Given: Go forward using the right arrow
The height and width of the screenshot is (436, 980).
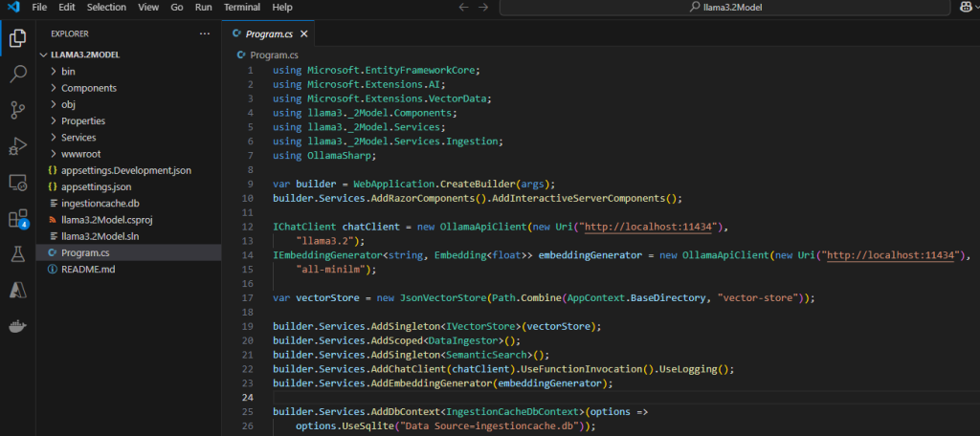Looking at the screenshot, I should (x=483, y=8).
